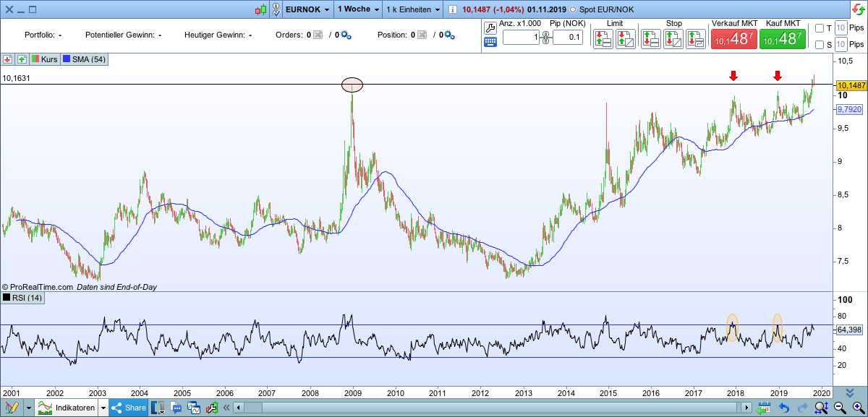This screenshot has height=417, width=868.
Task: Open the EURNOK instrument dropdown
Action: coord(328,10)
